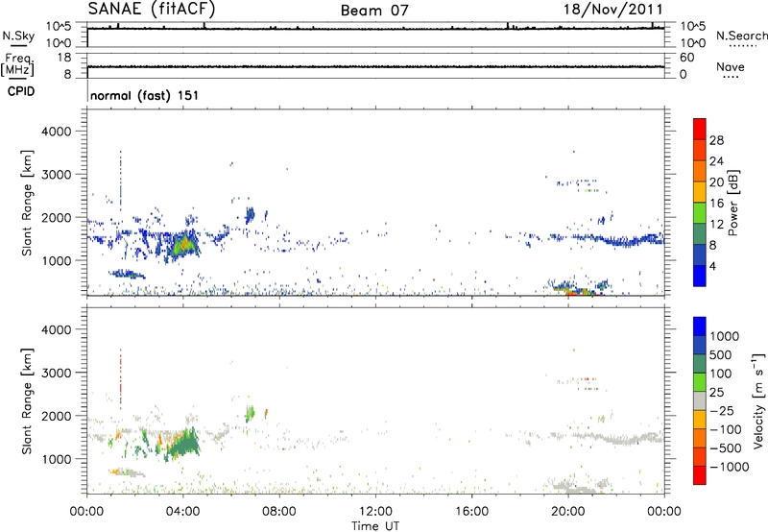Pick Power colorbar segment between 4 and 8
Image resolution: width=768 pixels, height=532 pixels.
pos(700,254)
